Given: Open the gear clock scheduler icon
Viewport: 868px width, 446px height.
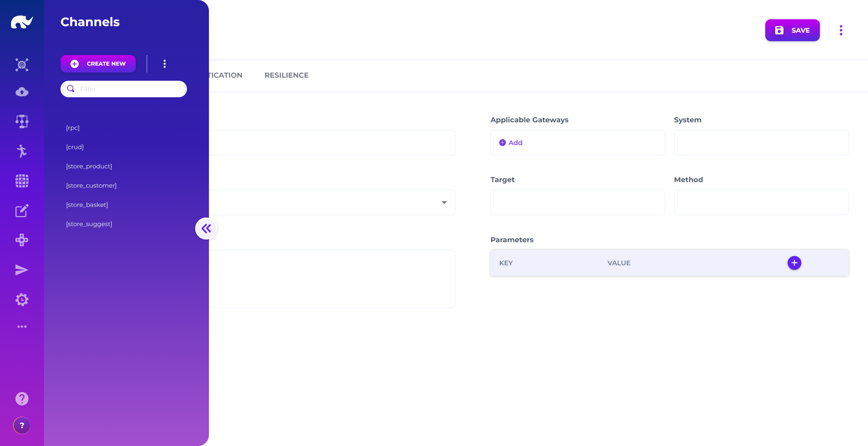Looking at the screenshot, I should pos(22,300).
